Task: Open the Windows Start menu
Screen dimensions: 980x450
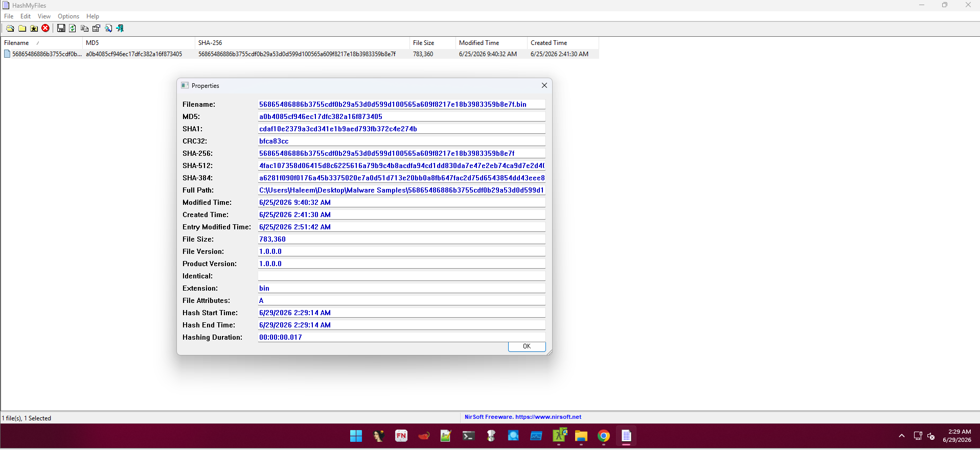Action: 356,436
